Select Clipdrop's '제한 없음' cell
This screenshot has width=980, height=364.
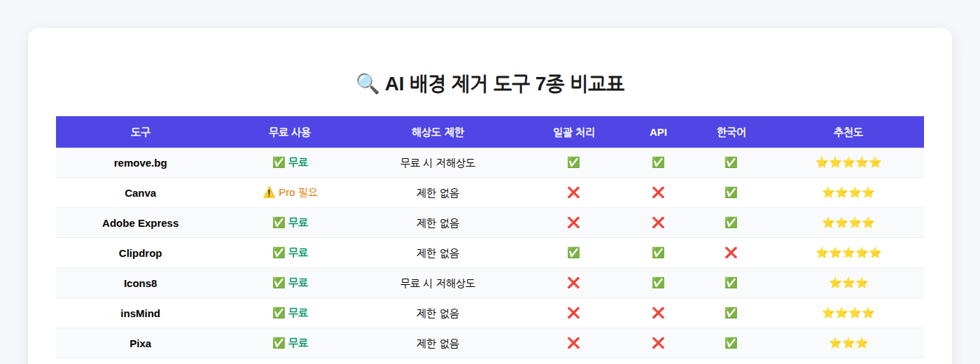pos(438,253)
